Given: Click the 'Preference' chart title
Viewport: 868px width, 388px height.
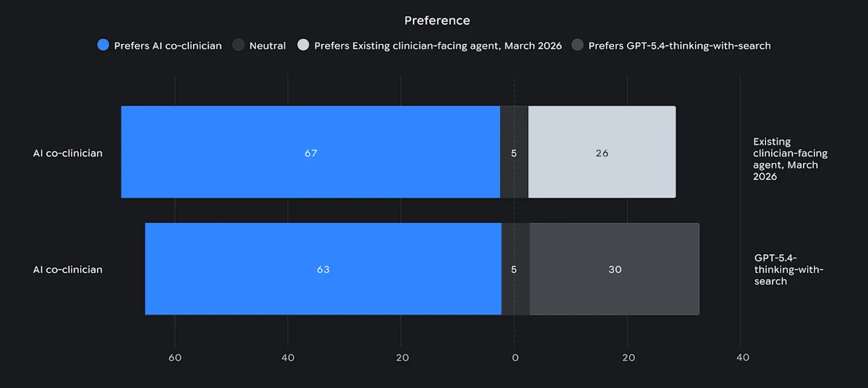Looking at the screenshot, I should click(437, 20).
